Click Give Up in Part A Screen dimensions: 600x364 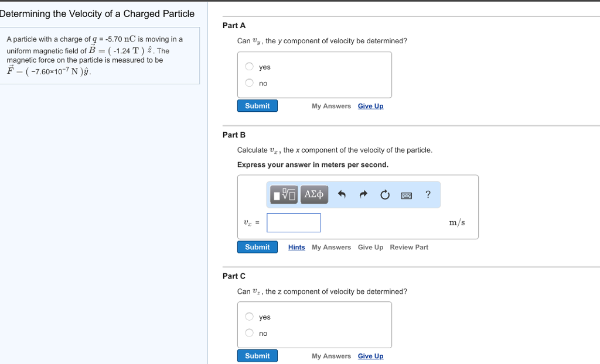click(x=370, y=105)
